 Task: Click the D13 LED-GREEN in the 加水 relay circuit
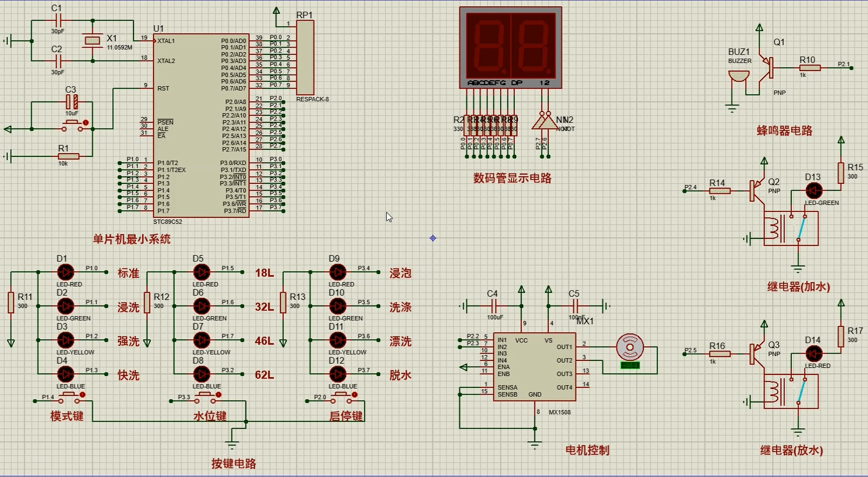coord(813,191)
